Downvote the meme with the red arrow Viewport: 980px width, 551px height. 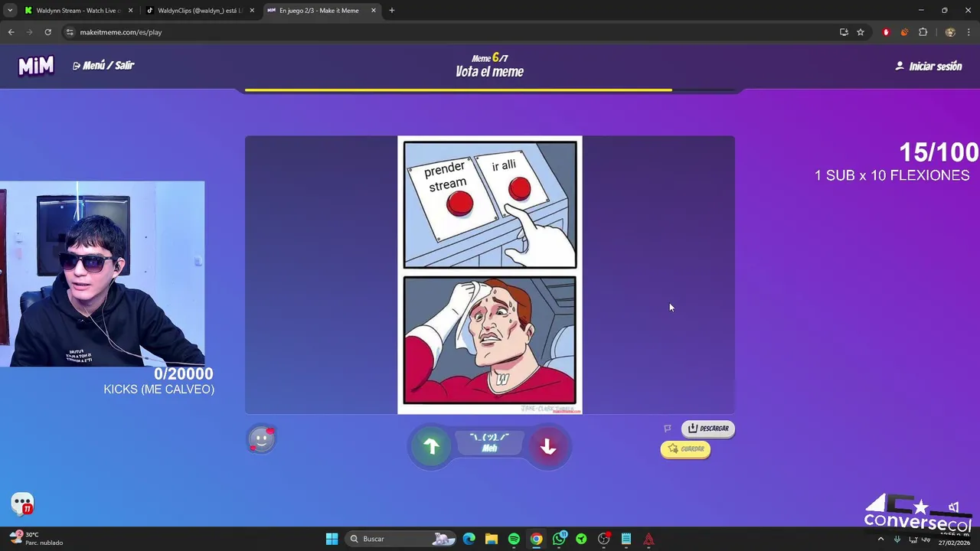(x=548, y=447)
